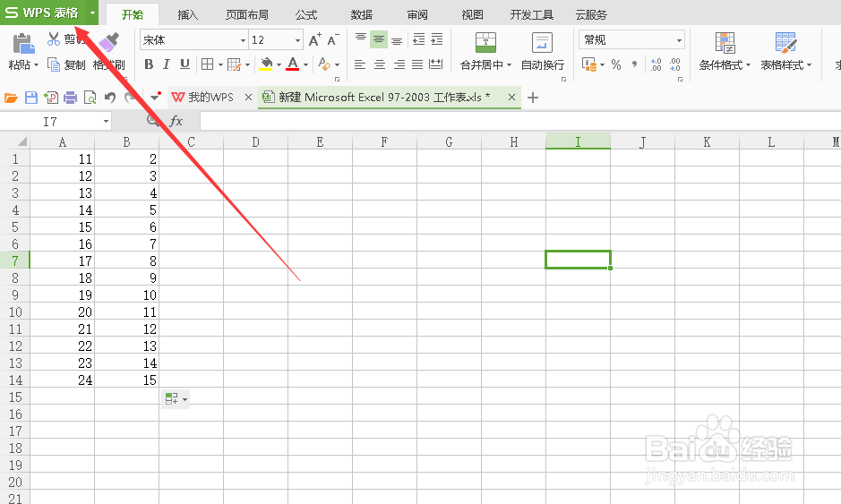Open the Review (审阅) ribbon tab
This screenshot has width=841, height=504.
[417, 14]
